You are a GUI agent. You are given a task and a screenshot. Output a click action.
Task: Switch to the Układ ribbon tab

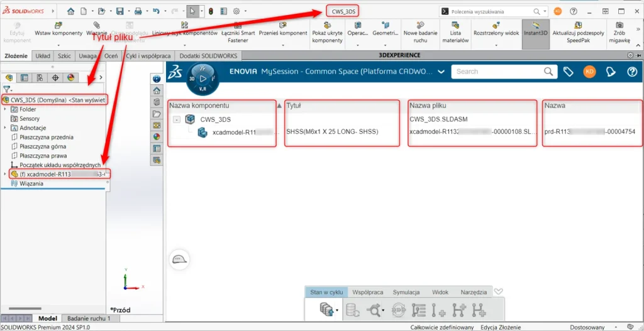click(x=43, y=55)
